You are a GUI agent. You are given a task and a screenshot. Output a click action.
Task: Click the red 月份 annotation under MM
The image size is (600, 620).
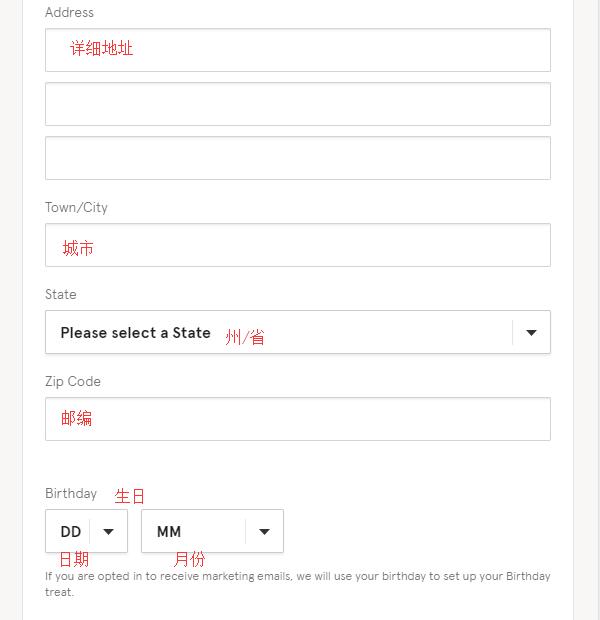(x=189, y=560)
